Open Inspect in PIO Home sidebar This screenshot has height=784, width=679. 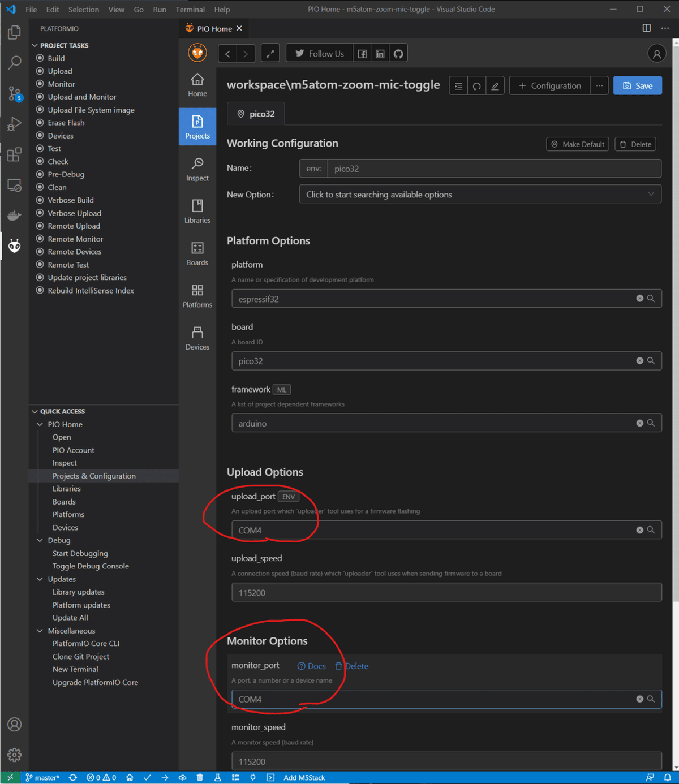click(x=197, y=170)
